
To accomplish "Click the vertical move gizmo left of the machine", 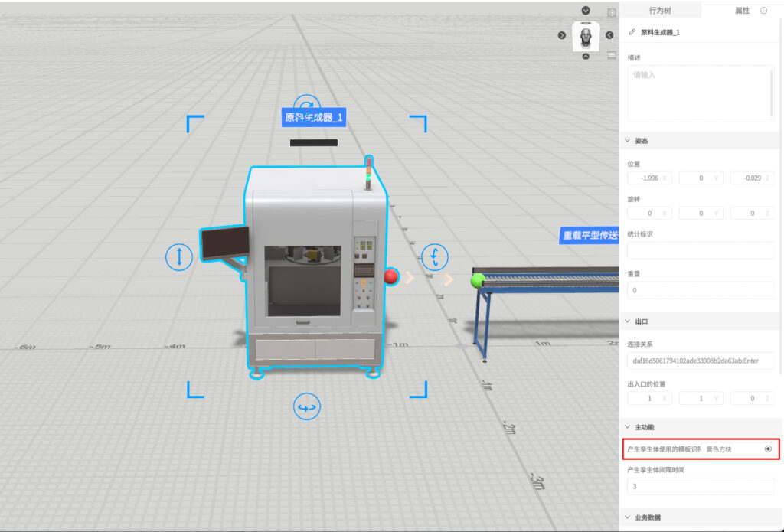I will coord(178,257).
